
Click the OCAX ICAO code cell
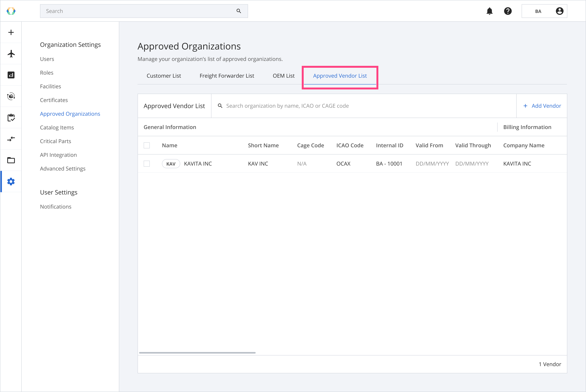tap(343, 164)
